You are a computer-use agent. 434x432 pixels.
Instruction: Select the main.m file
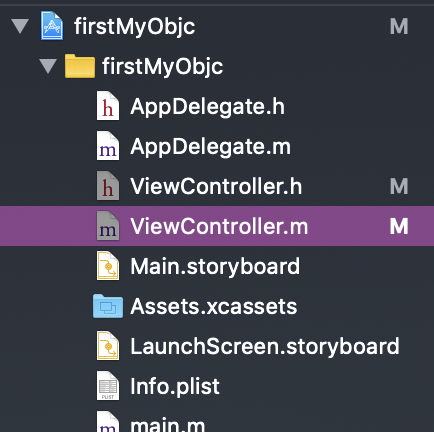point(168,425)
